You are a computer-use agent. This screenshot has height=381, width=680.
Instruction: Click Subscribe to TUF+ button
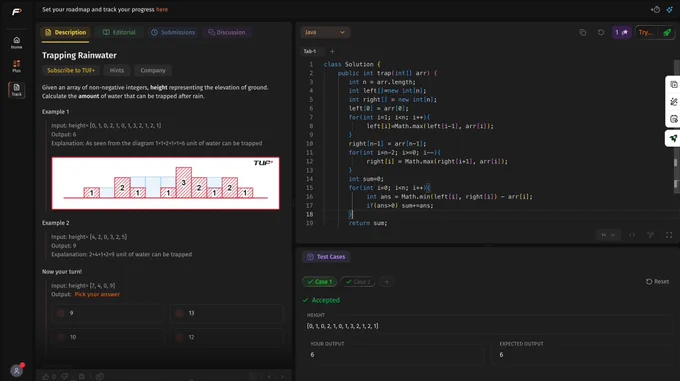click(x=71, y=70)
